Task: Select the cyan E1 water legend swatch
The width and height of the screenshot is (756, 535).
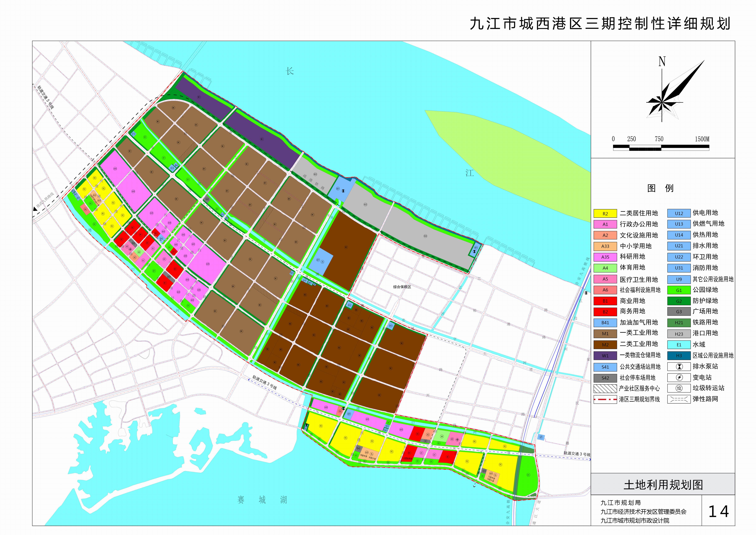Action: tap(679, 345)
